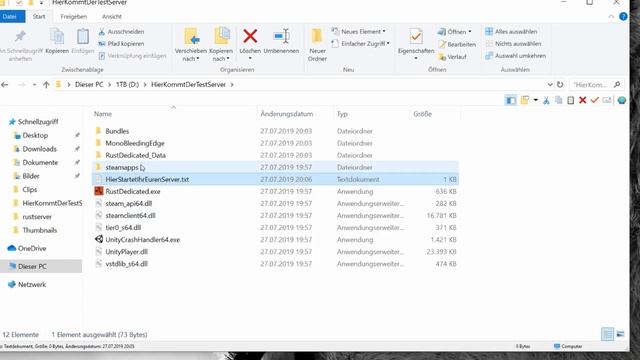Open Kopieren nach dropdown
The width and height of the screenshot is (640, 360).
(x=221, y=44)
